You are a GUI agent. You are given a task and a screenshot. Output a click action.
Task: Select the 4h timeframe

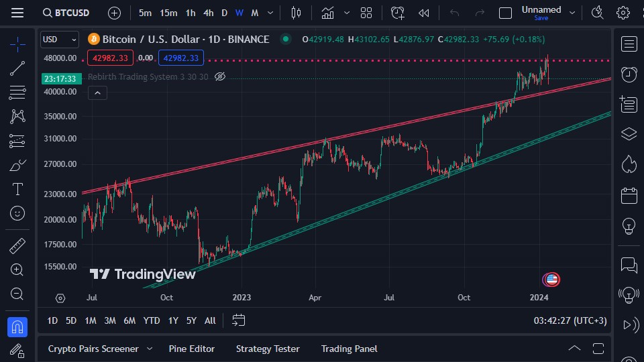(209, 13)
